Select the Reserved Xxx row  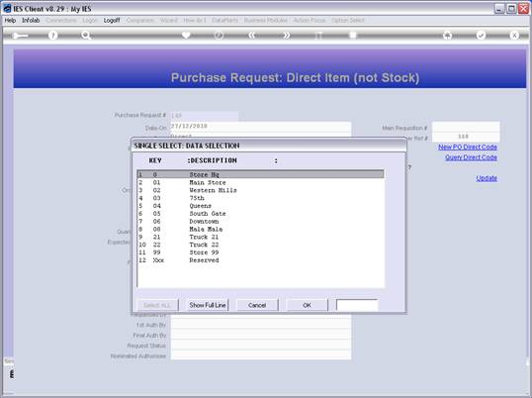pyautogui.click(x=261, y=260)
